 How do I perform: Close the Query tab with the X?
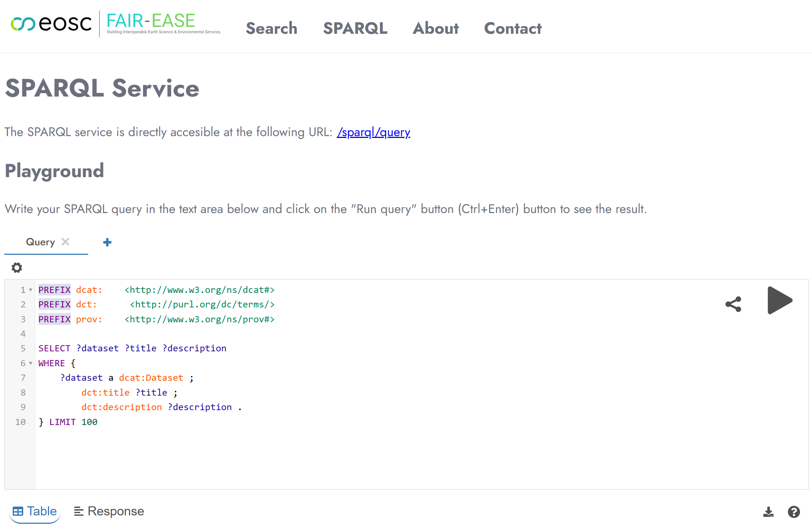(66, 242)
